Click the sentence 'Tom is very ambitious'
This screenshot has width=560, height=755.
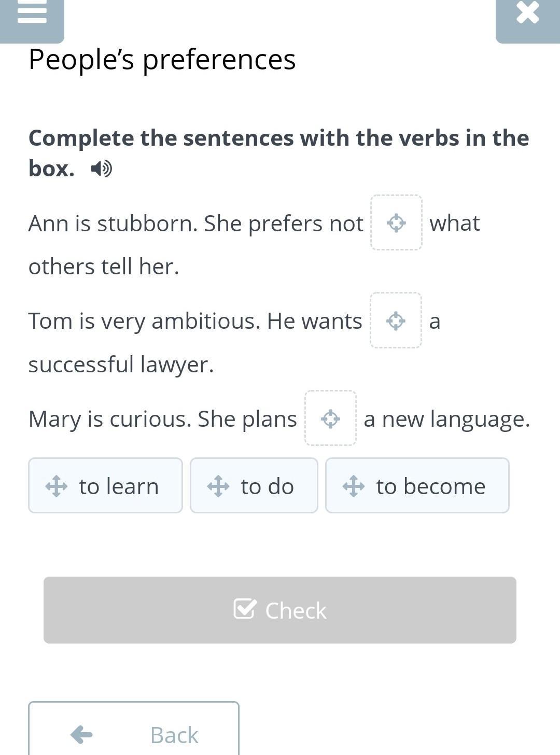tap(144, 321)
